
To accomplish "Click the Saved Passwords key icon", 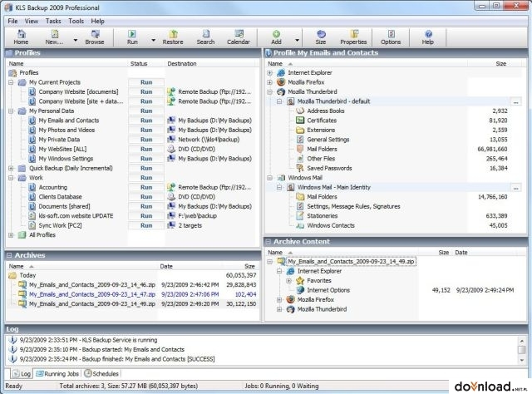I will (x=300, y=168).
